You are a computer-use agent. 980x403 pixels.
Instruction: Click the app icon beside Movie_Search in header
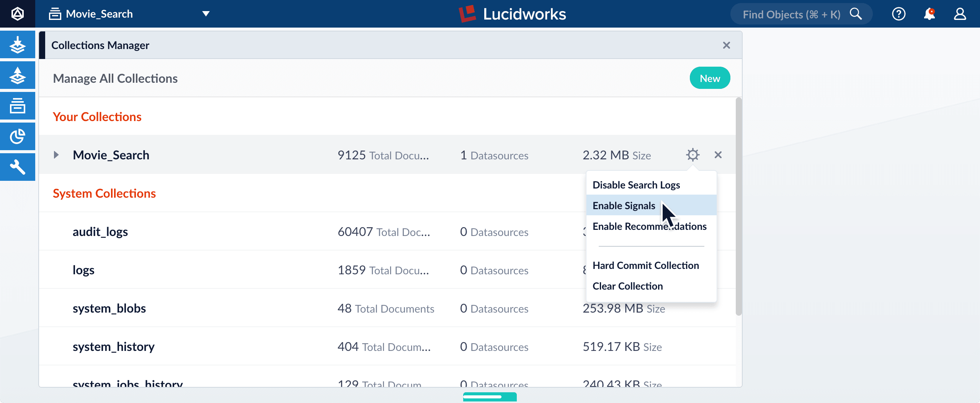click(x=55, y=14)
